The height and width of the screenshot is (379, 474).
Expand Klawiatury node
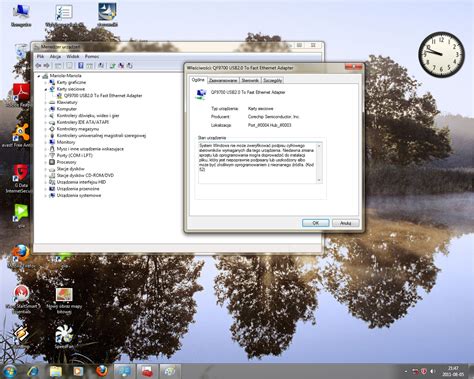pyautogui.click(x=46, y=102)
